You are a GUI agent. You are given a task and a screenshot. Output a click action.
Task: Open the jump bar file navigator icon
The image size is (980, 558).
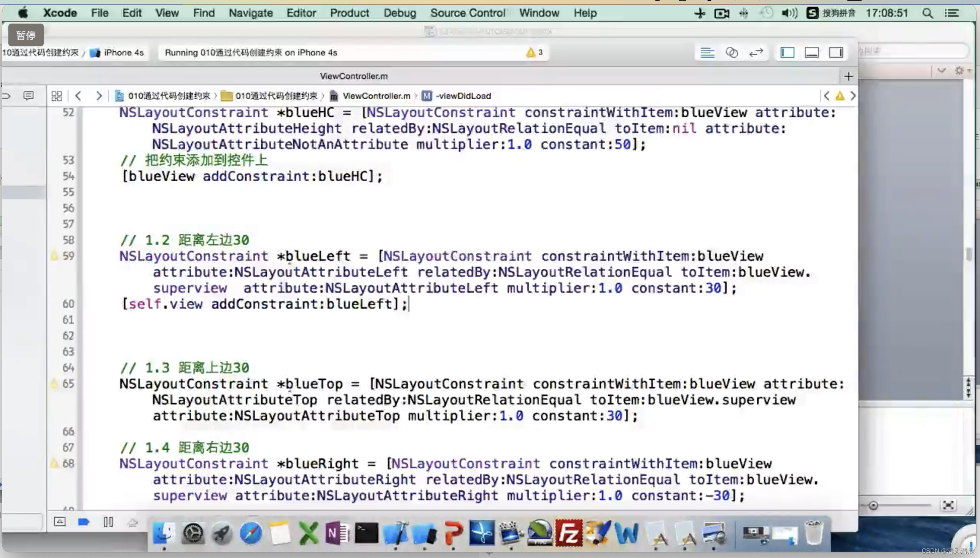point(56,95)
